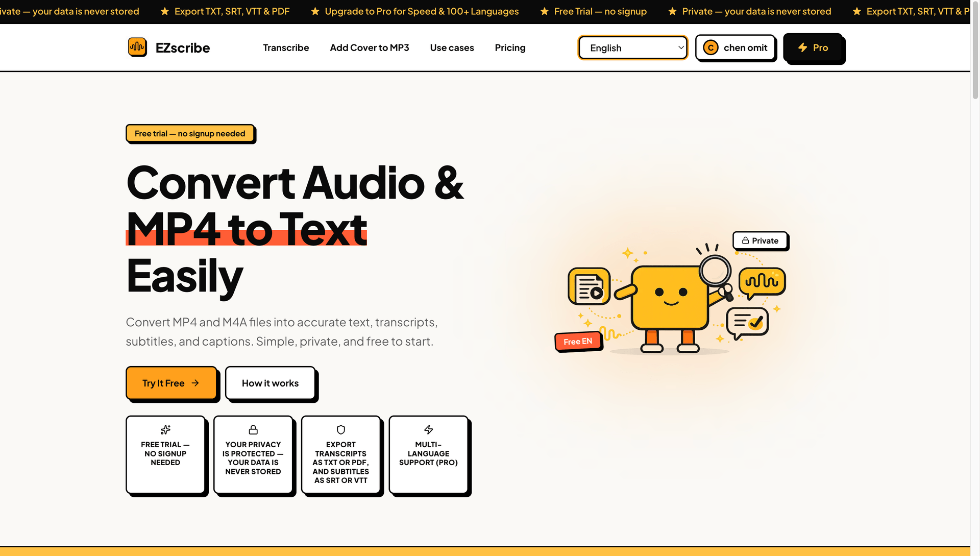Viewport: 980px width, 556px height.
Task: Click the How it works button
Action: tap(271, 383)
